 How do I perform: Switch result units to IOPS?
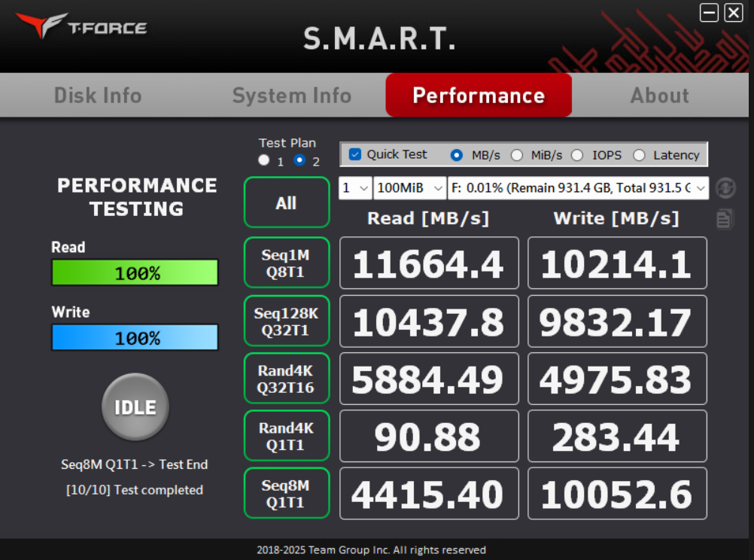click(x=576, y=154)
